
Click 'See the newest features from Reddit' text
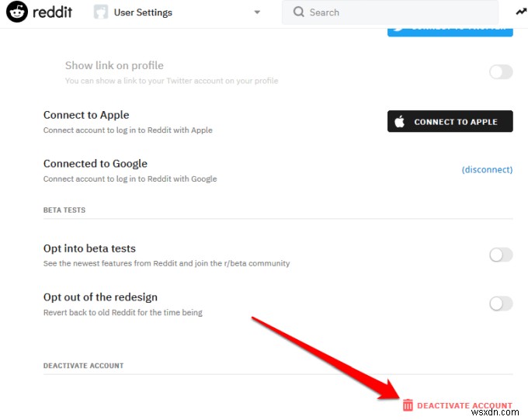tap(166, 263)
